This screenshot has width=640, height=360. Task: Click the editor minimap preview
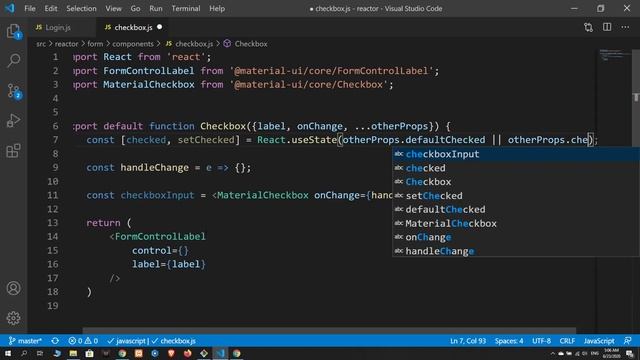615,55
